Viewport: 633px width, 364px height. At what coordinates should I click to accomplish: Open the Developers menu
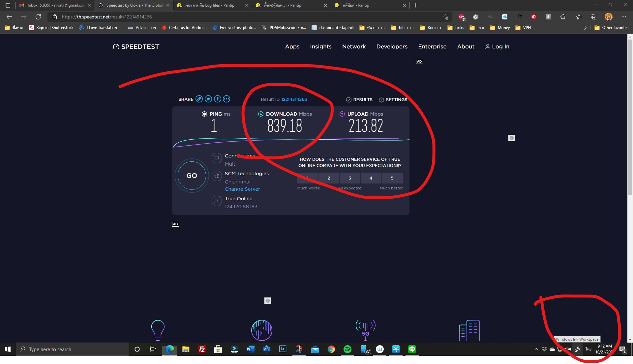tap(392, 46)
